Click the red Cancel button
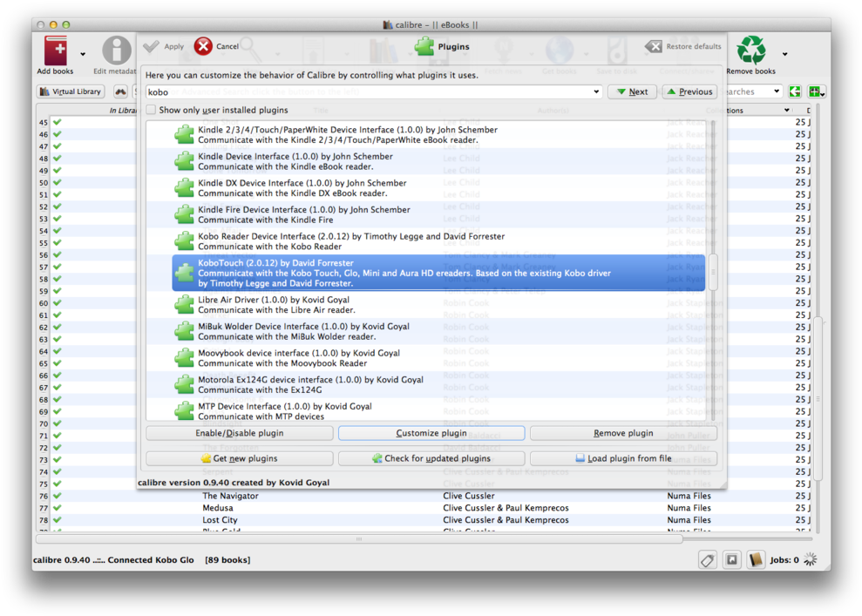862x616 pixels. pos(216,47)
